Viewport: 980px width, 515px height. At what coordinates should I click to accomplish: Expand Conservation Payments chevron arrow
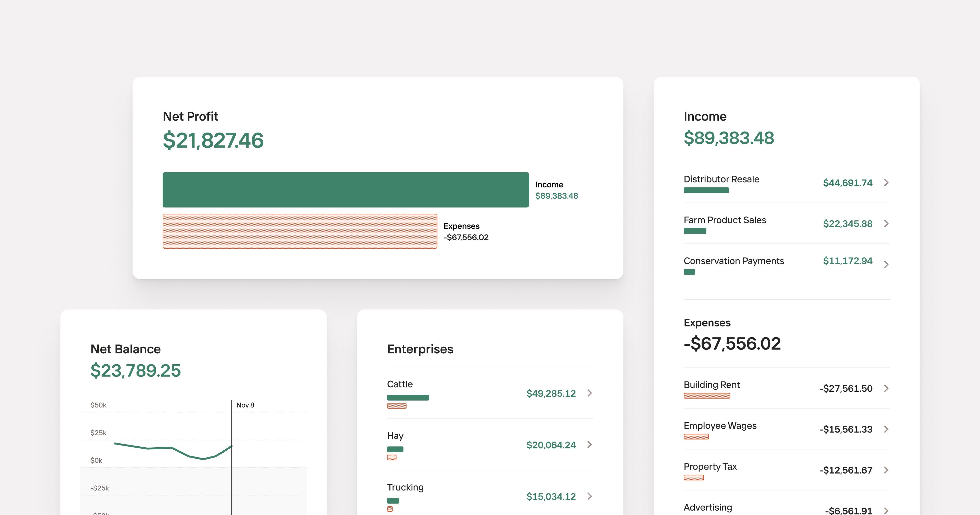[886, 264]
